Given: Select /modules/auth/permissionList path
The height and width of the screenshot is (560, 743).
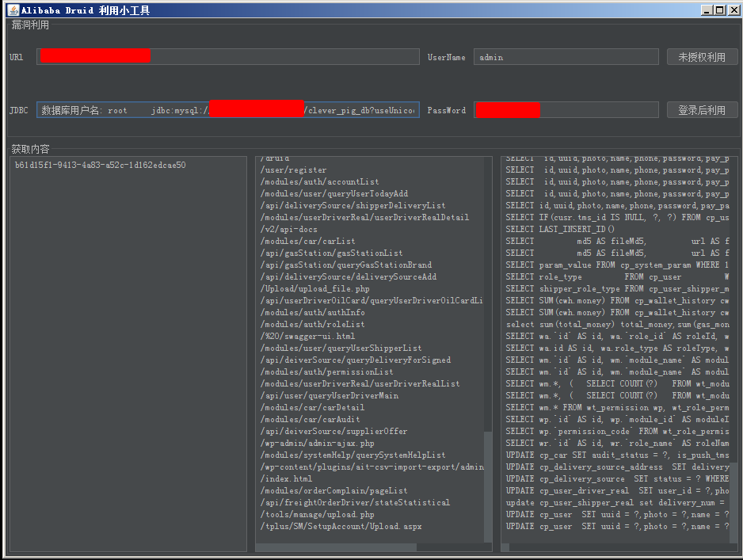Looking at the screenshot, I should (x=326, y=371).
